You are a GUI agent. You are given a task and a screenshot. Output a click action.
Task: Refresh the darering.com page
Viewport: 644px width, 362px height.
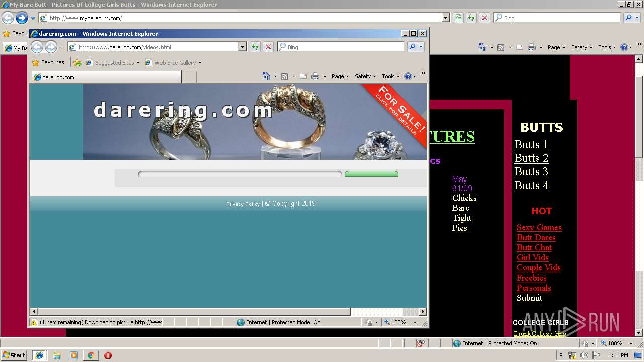(255, 47)
